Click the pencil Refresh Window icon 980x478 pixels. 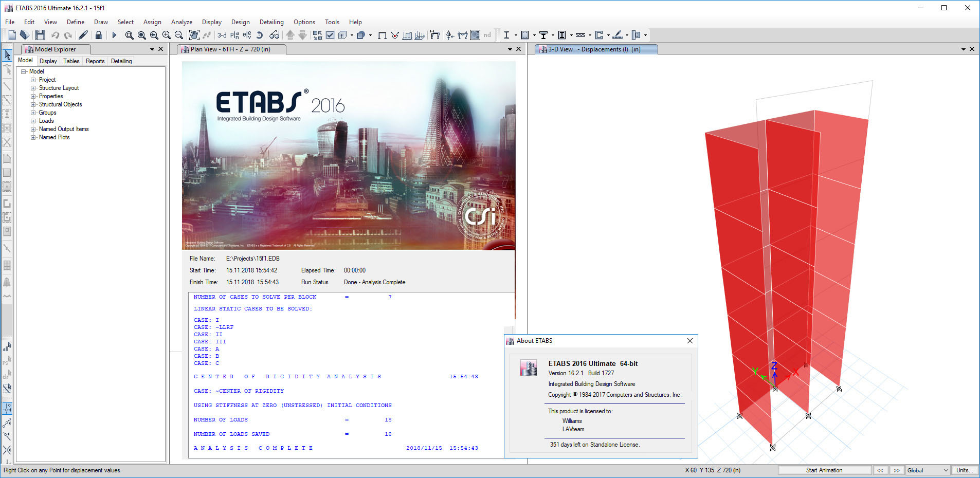[83, 35]
